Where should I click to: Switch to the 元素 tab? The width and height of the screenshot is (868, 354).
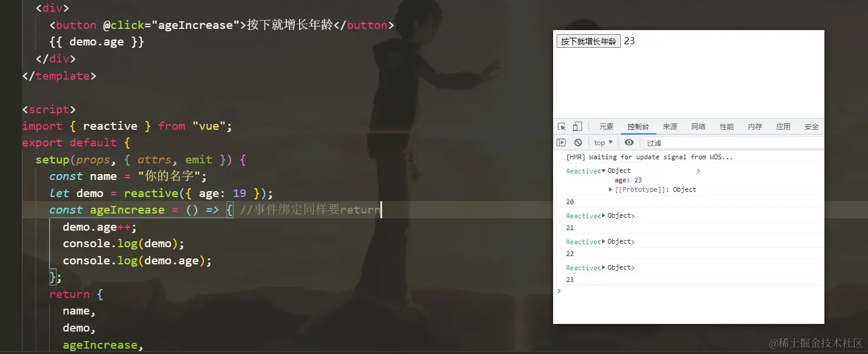coord(606,126)
